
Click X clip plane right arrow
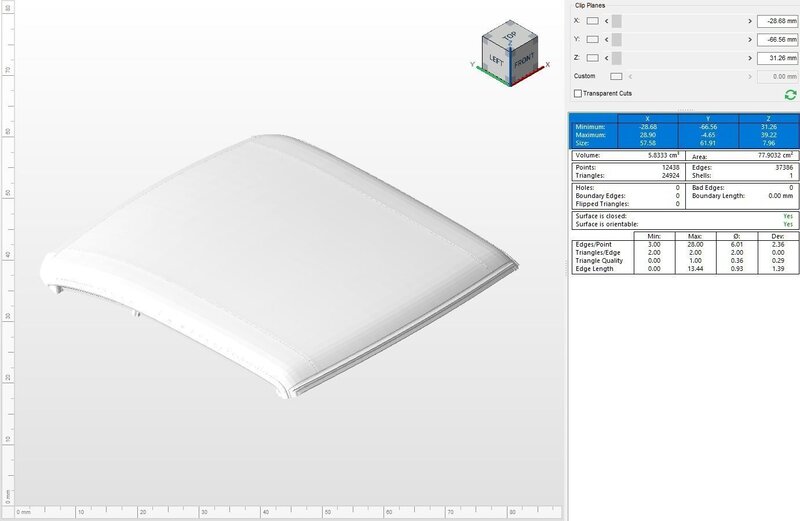749,20
